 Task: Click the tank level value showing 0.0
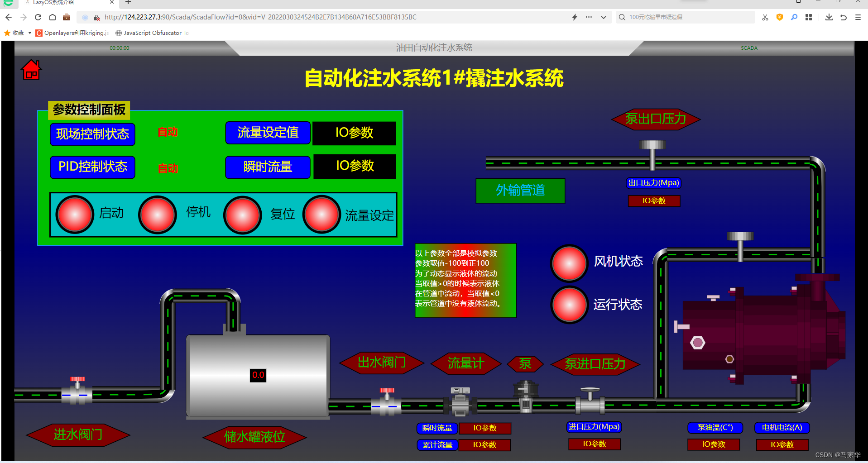click(x=258, y=375)
